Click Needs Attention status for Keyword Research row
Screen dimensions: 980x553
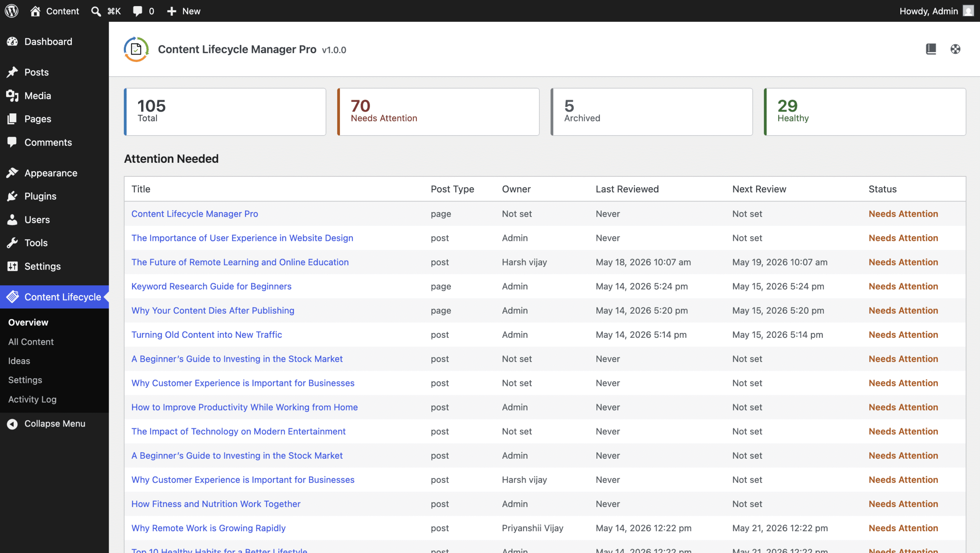point(903,286)
